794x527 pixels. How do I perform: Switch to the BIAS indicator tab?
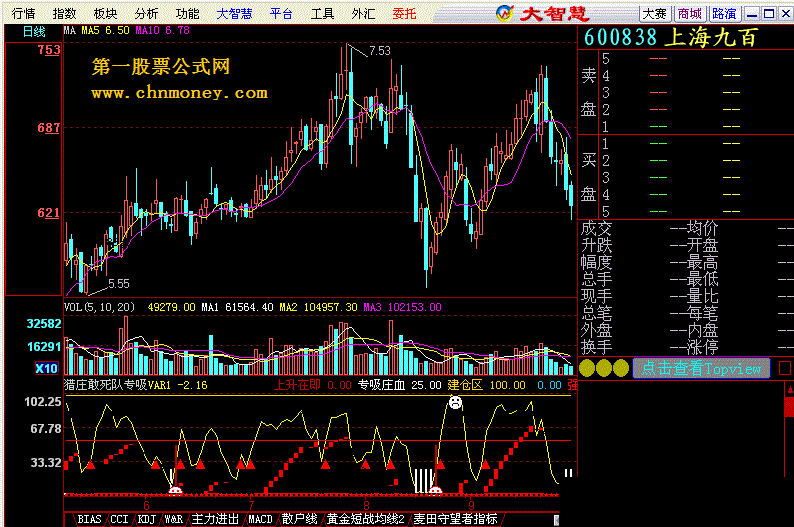[x=89, y=519]
